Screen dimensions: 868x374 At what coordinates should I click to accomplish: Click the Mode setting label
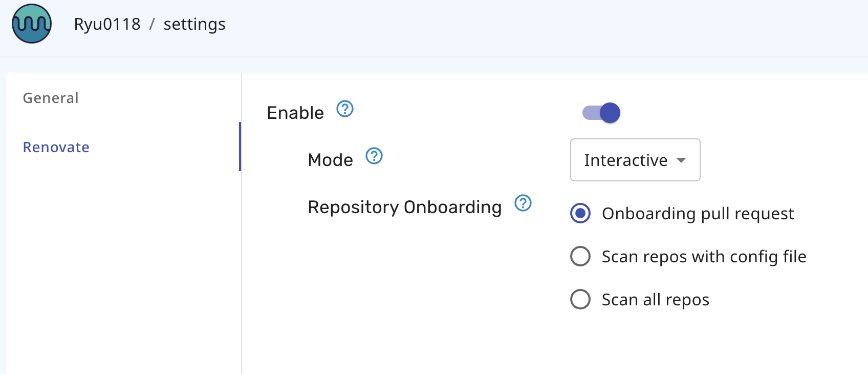pos(330,160)
